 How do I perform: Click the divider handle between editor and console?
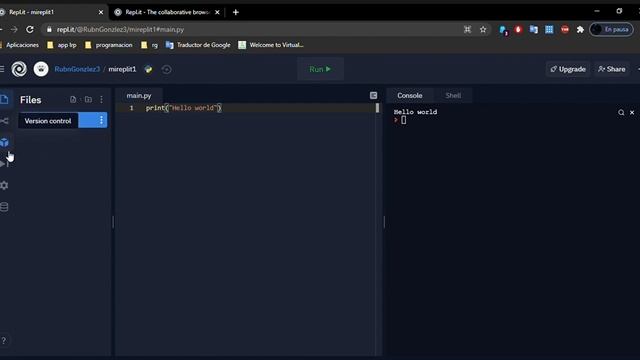pyautogui.click(x=384, y=222)
